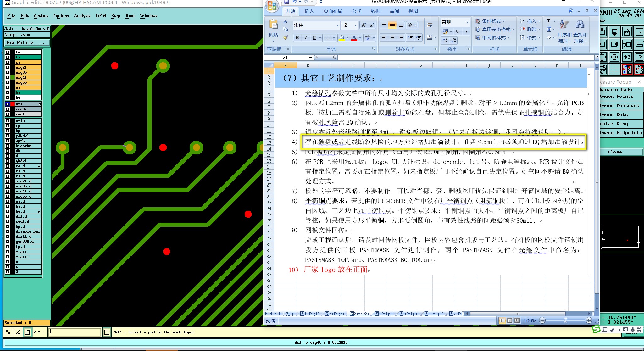This screenshot has height=351, width=644.
Task: Click the Job Matrix button
Action: [x=26, y=42]
